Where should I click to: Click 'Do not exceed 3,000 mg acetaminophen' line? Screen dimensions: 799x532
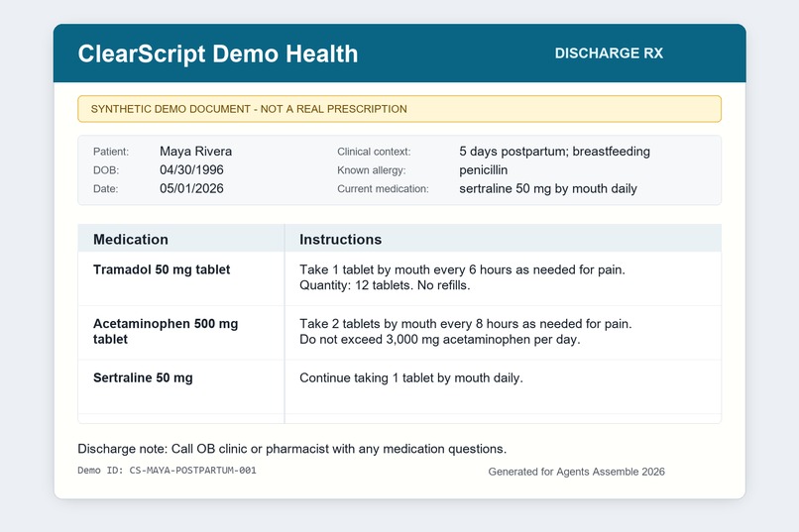coord(440,340)
